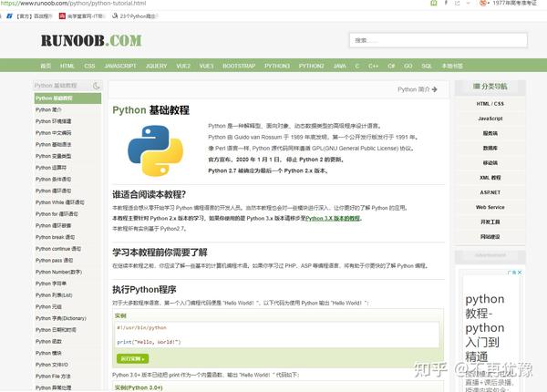The width and height of the screenshot is (547, 392).
Task: Open the 百度 bookmark in bookmarks bar
Action: click(30, 16)
